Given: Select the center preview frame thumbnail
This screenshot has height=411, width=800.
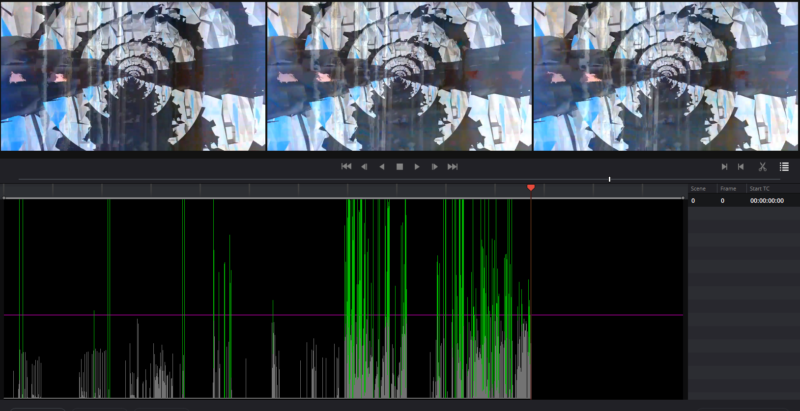Looking at the screenshot, I should 399,75.
